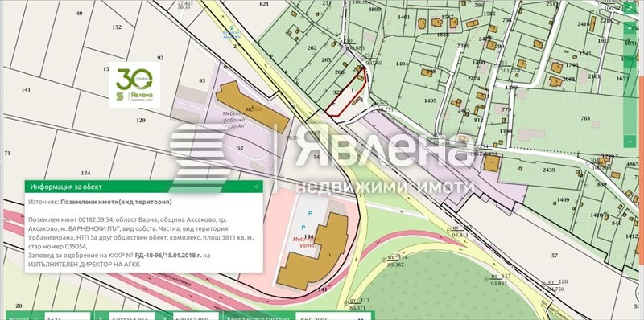Select parcel number 124
This screenshot has height=320, width=644.
pos(85,173)
